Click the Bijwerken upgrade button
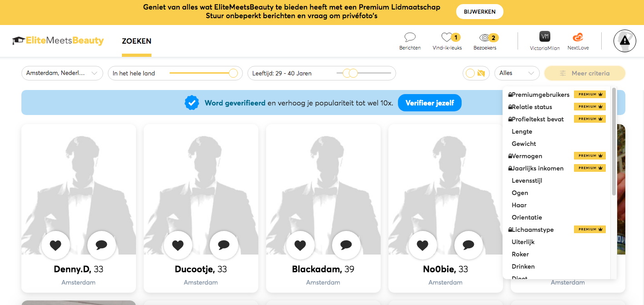This screenshot has height=305, width=644. (479, 12)
